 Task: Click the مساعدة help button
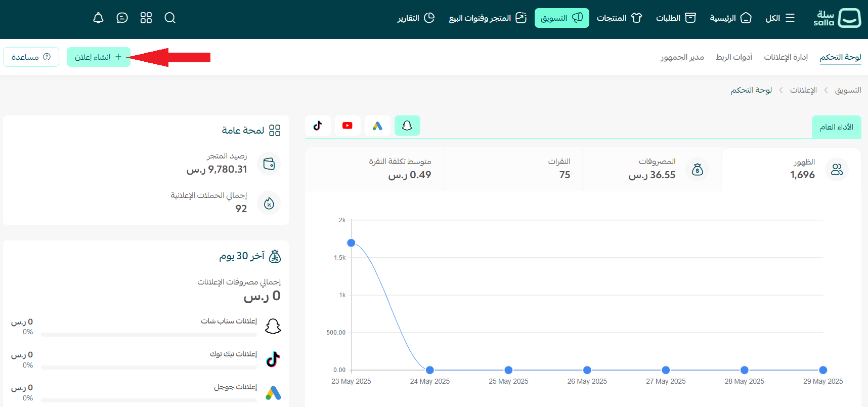[31, 57]
